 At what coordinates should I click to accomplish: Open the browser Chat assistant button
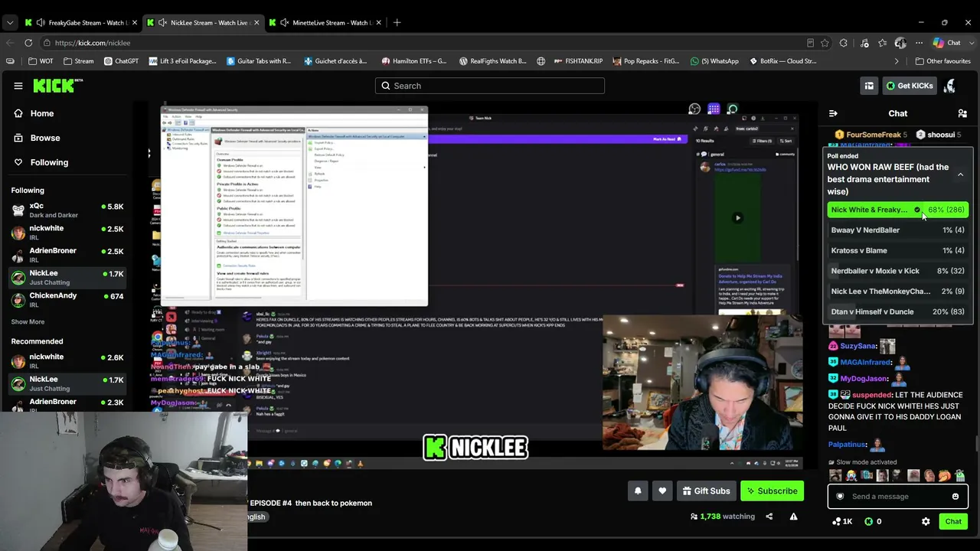[947, 43]
